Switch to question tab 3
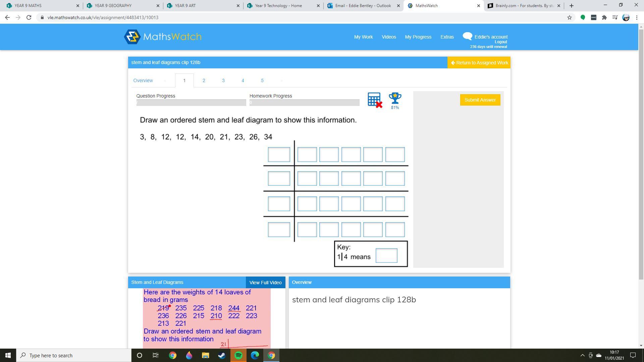Screen dimensions: 644x362 pos(223,80)
